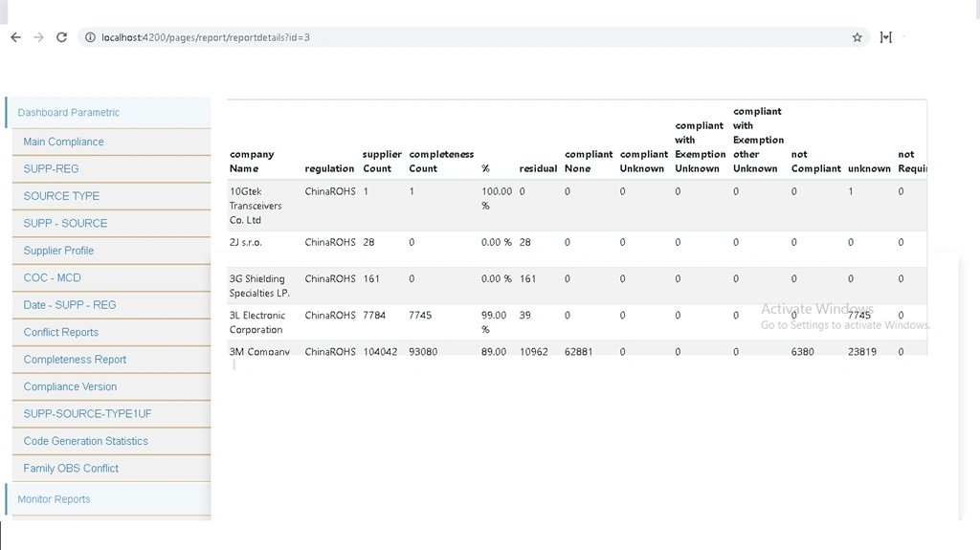The height and width of the screenshot is (550, 980).
Task: Sort table by company Name header
Action: (252, 162)
